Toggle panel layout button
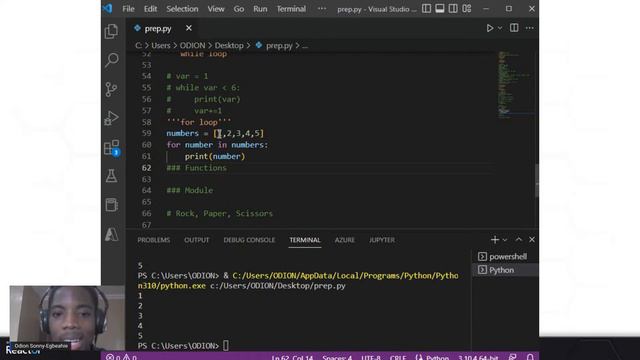Image resolution: width=640 pixels, height=360 pixels. (x=440, y=9)
